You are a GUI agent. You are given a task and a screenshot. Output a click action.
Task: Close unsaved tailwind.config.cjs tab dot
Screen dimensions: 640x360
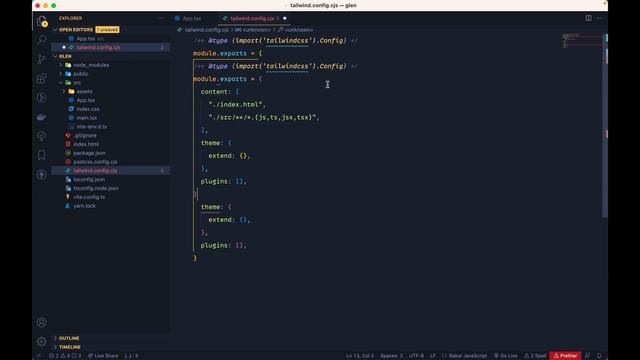click(284, 18)
